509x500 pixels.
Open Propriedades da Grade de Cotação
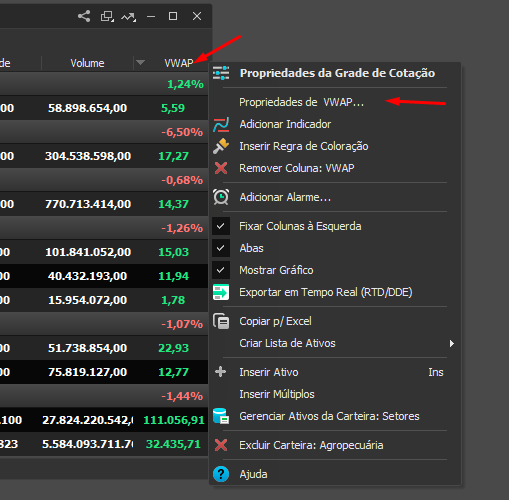[337, 73]
